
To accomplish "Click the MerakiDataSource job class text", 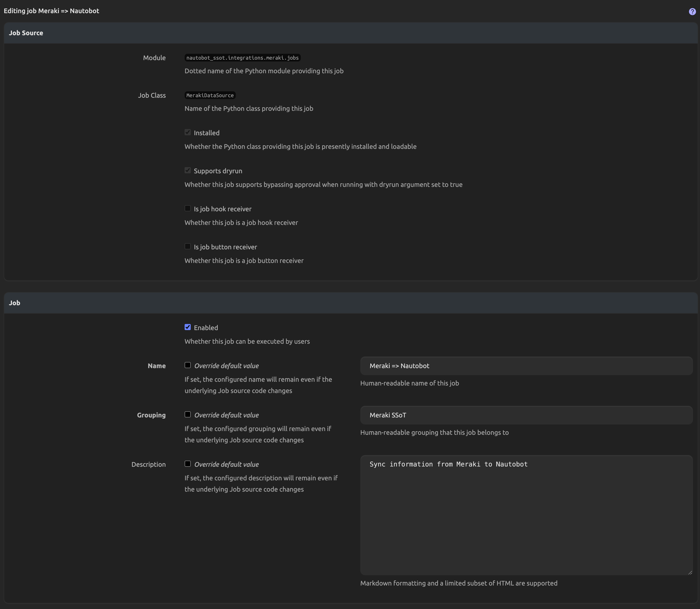I will tap(210, 96).
